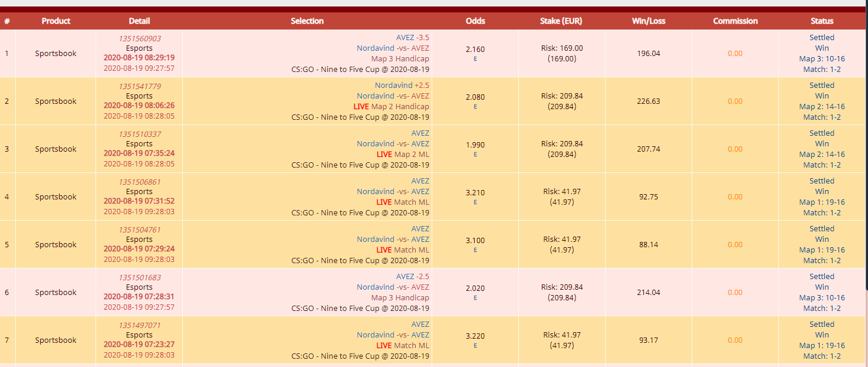This screenshot has width=868, height=367.
Task: Click the AVEZ -2.5 selection link
Action: 413,276
